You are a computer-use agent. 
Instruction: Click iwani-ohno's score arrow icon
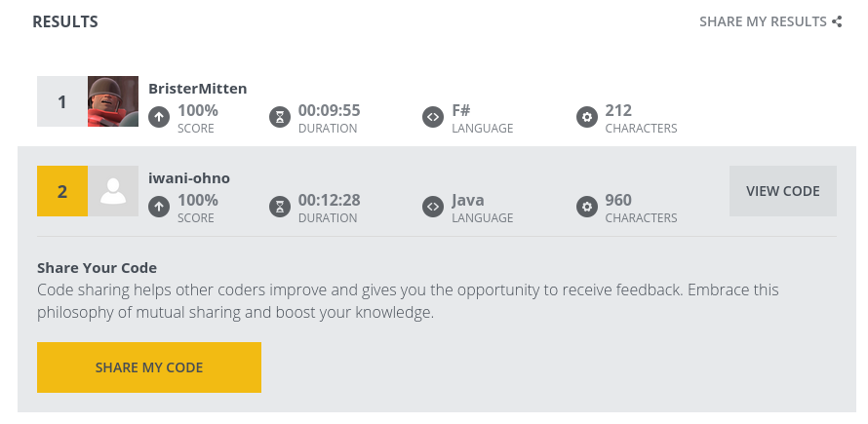[x=159, y=207]
